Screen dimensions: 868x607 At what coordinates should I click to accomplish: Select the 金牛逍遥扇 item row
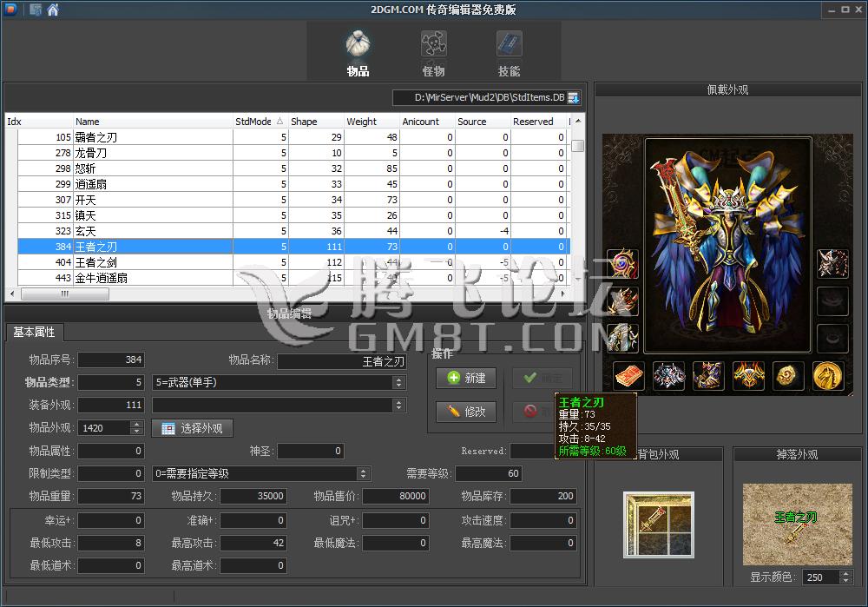click(x=293, y=278)
